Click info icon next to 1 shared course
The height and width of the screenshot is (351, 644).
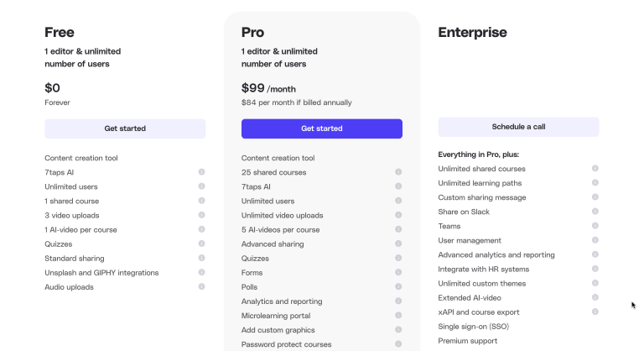(x=201, y=201)
